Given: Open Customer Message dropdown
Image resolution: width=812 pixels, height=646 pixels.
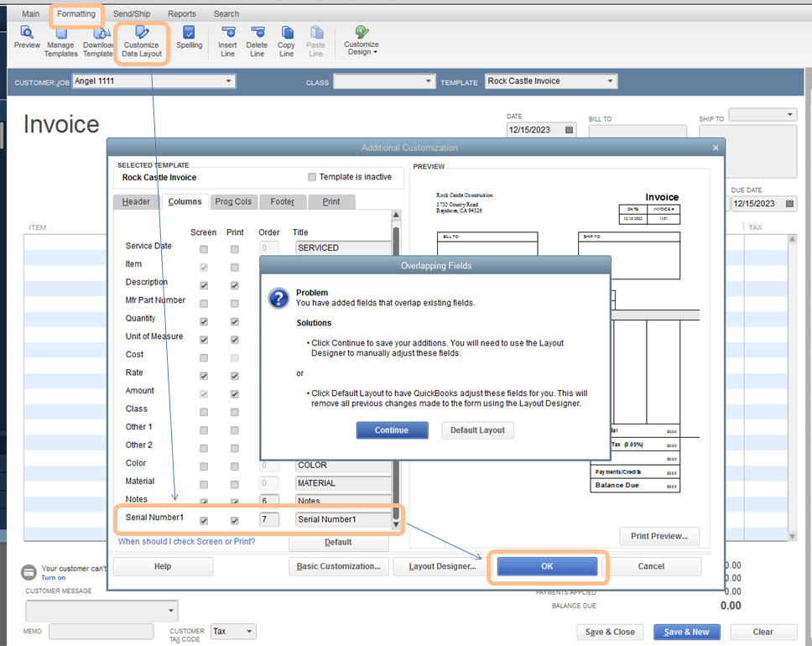Looking at the screenshot, I should coord(171,610).
